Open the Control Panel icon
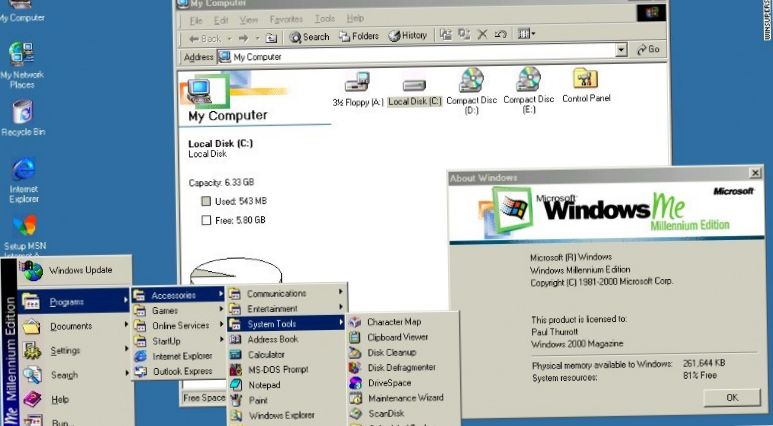The width and height of the screenshot is (773, 426). (586, 85)
